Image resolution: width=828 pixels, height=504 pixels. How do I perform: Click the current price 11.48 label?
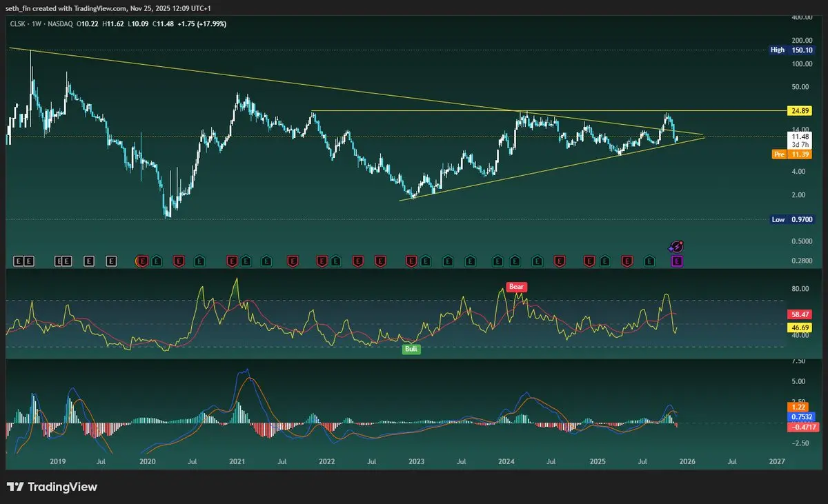(x=800, y=137)
